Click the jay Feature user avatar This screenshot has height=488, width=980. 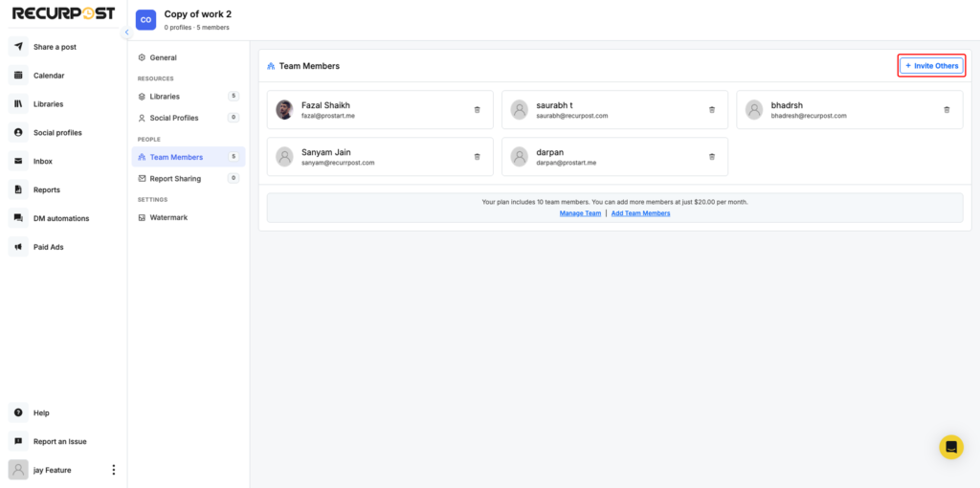tap(18, 470)
